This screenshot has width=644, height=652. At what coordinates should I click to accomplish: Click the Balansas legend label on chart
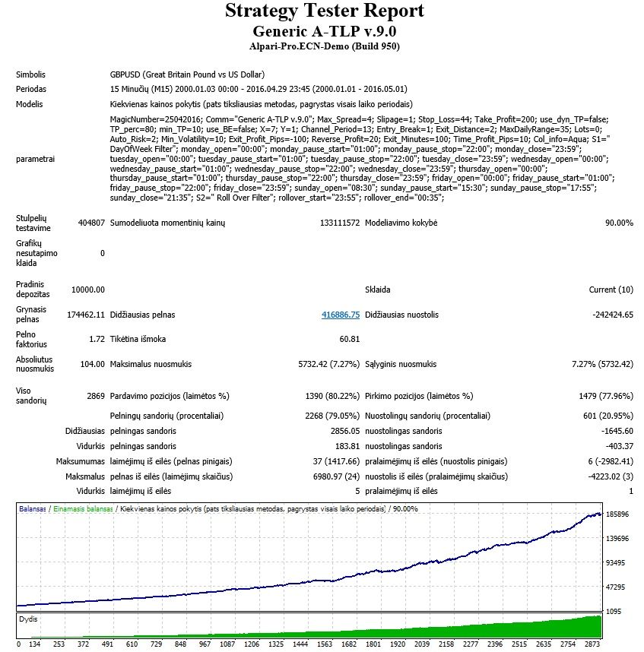click(x=32, y=509)
